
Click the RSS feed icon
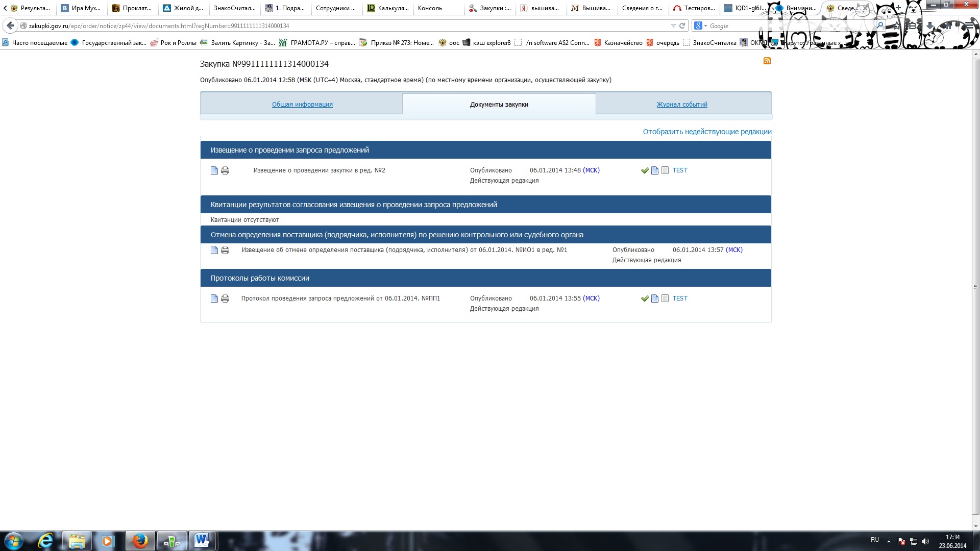coord(767,61)
